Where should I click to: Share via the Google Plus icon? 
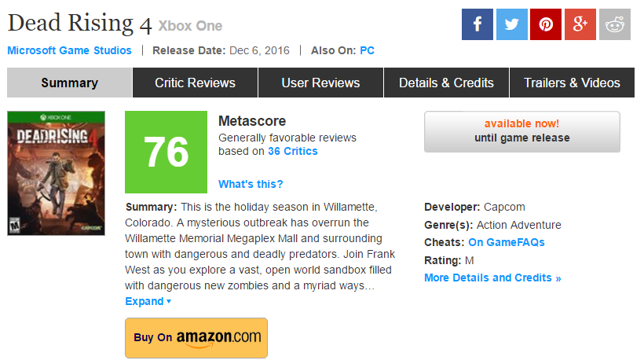click(x=580, y=24)
